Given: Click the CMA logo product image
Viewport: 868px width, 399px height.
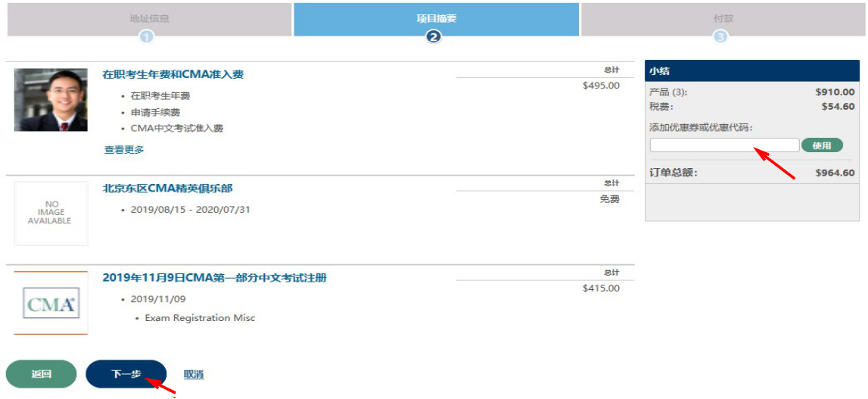Looking at the screenshot, I should tap(51, 303).
